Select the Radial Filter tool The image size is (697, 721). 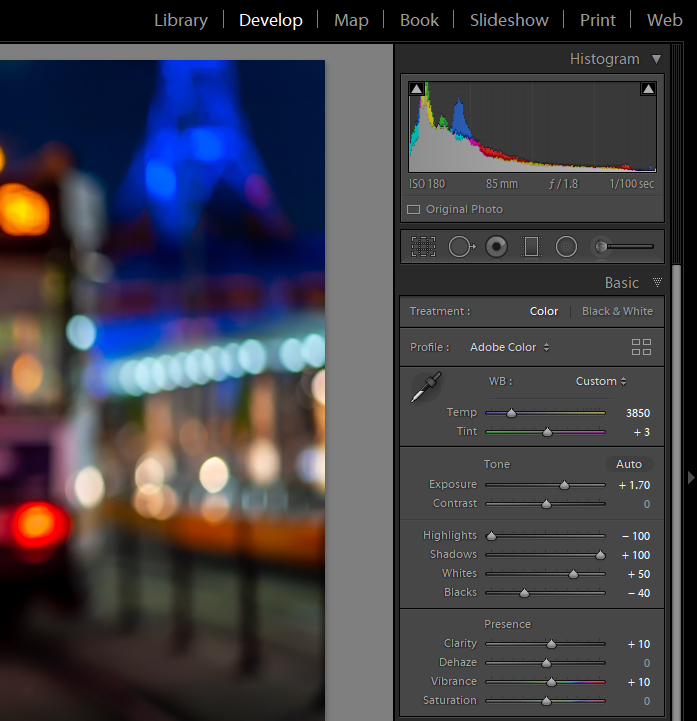coord(566,247)
